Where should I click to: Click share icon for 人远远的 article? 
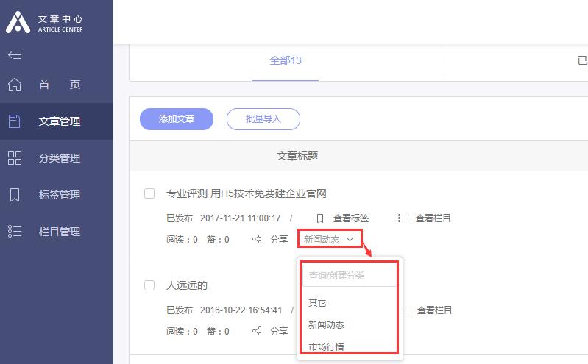(257, 331)
